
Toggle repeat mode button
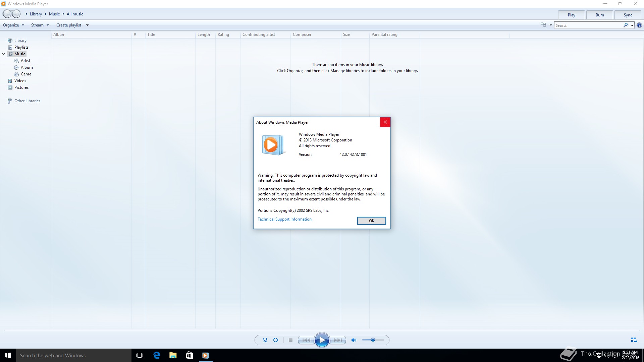(x=275, y=340)
